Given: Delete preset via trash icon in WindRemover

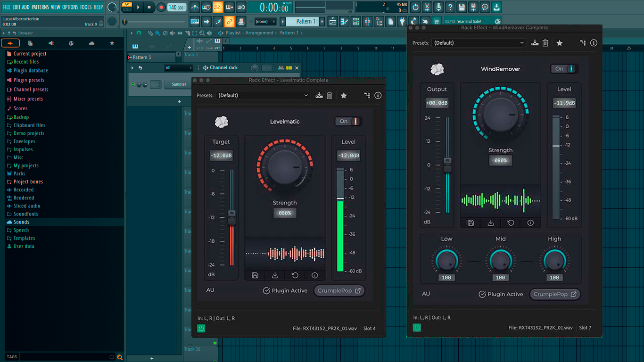Looking at the screenshot, I should tap(545, 43).
